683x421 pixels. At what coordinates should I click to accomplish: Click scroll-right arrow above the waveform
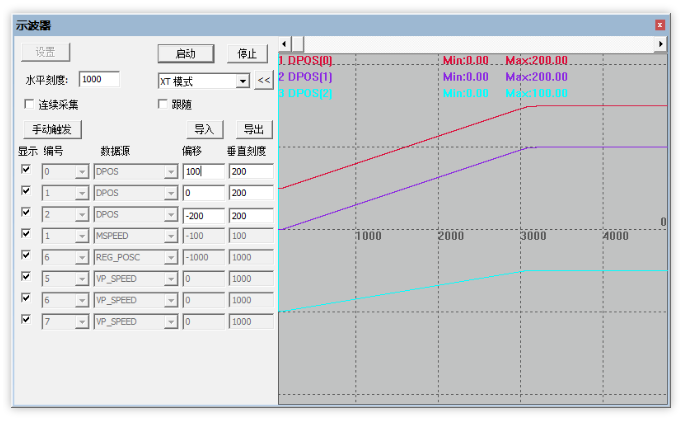(x=661, y=44)
